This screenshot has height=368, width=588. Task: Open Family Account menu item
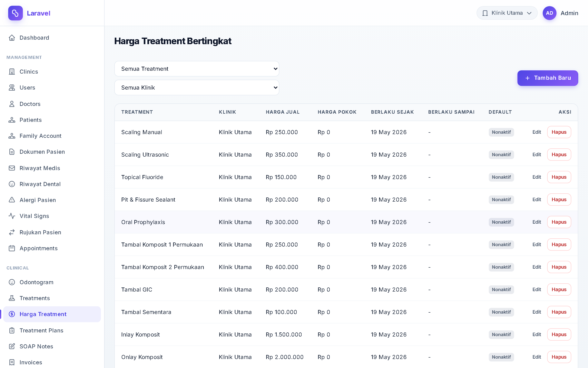tap(52, 136)
